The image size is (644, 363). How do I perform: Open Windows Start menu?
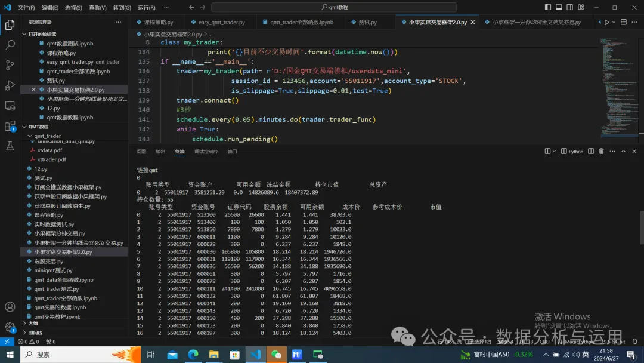coord(10,355)
